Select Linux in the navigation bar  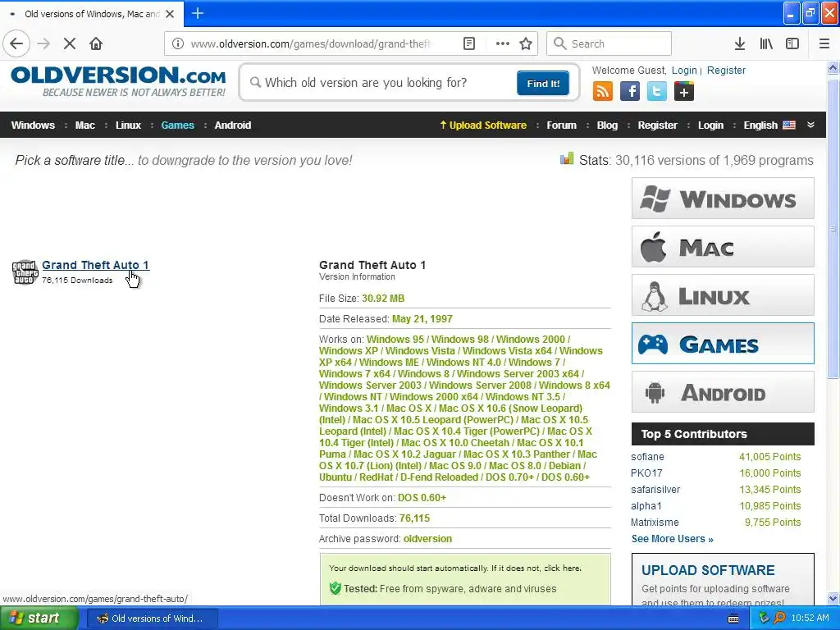pyautogui.click(x=128, y=125)
